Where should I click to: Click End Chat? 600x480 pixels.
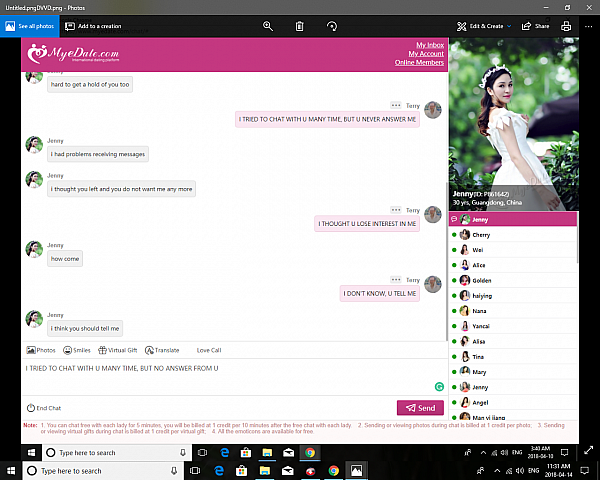pos(44,408)
